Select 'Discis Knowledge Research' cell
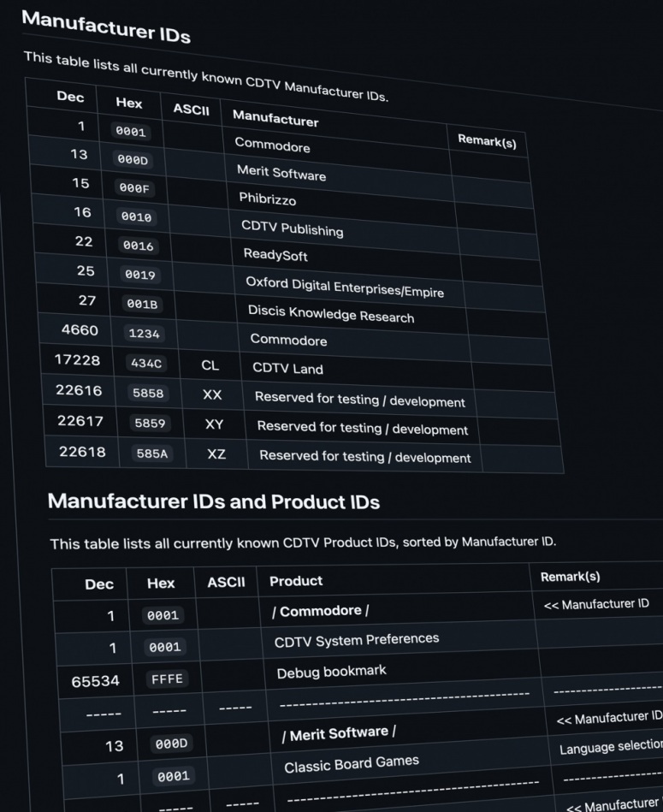 (x=331, y=314)
